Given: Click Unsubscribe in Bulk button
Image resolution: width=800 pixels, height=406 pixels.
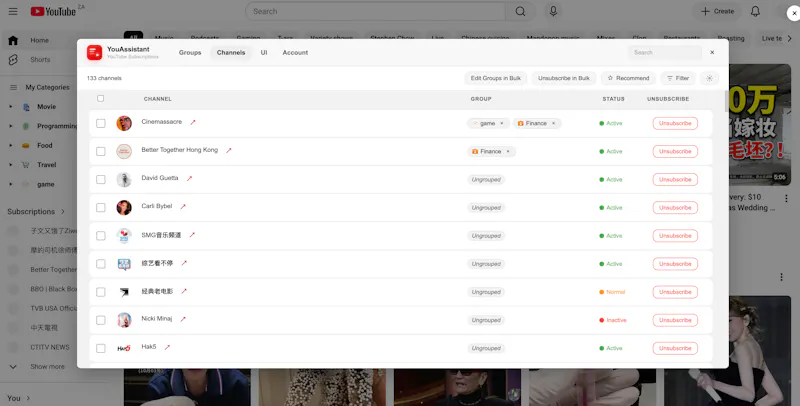Looking at the screenshot, I should pos(563,78).
